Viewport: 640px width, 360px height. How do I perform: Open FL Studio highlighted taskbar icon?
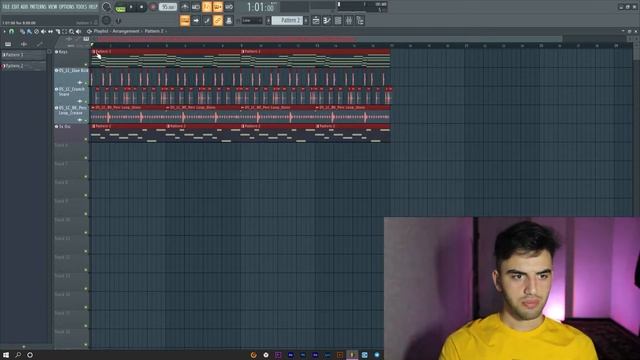pos(352,355)
